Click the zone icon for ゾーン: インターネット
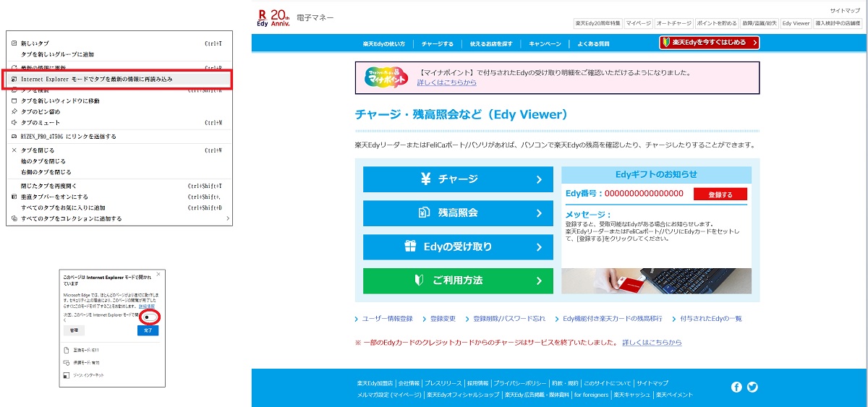Image resolution: width=868 pixels, height=407 pixels. 67,375
